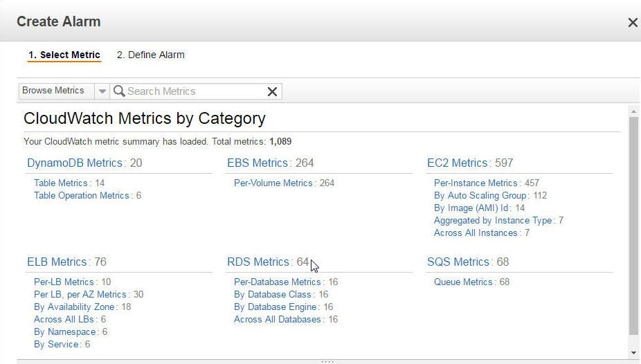Open By Database Engine metrics
641x364 pixels.
(x=275, y=307)
